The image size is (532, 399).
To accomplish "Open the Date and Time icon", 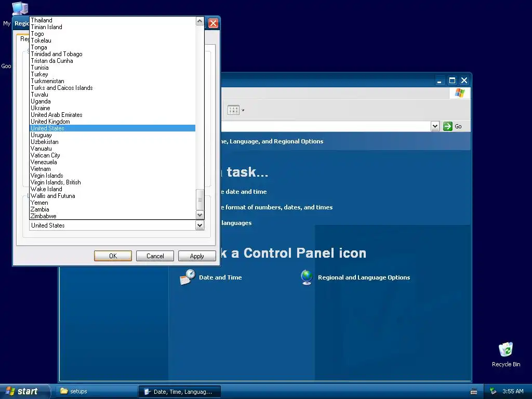I will [187, 277].
